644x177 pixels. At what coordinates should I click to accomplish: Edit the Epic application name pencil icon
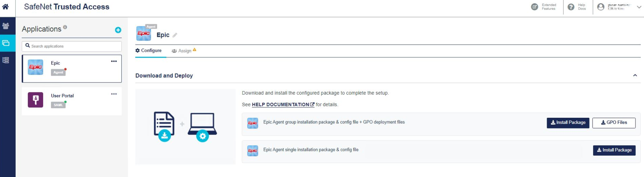175,35
